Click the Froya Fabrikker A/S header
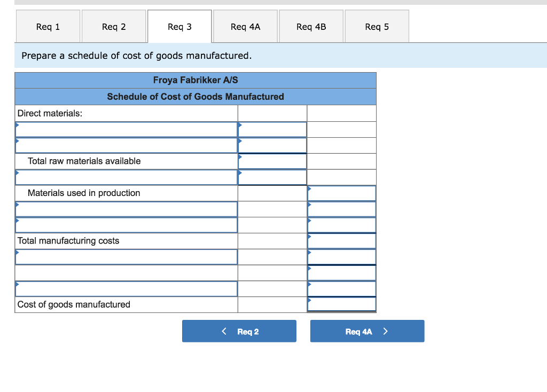The width and height of the screenshot is (547, 392). point(196,80)
